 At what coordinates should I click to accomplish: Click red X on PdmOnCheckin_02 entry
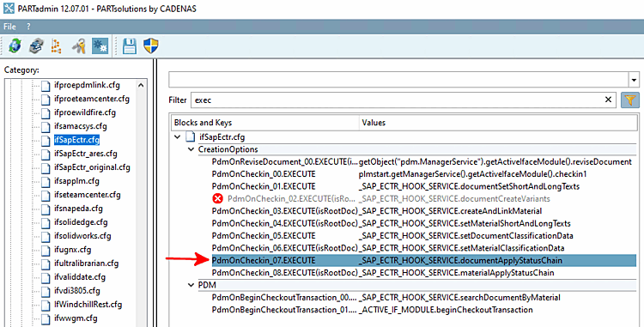tap(217, 198)
